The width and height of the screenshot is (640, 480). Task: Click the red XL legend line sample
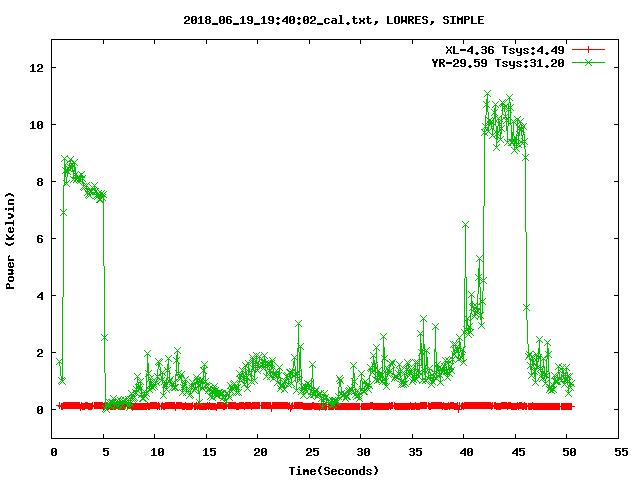(588, 50)
